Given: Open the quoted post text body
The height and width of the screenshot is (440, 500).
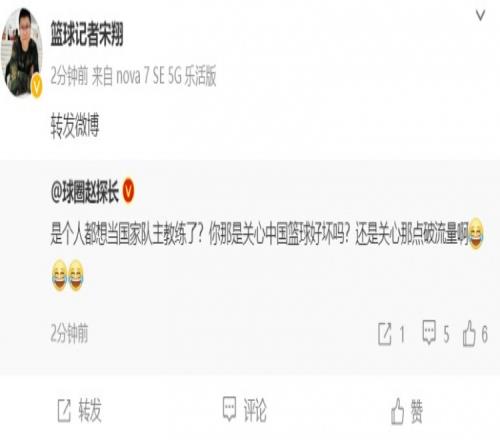Looking at the screenshot, I should pyautogui.click(x=267, y=253).
